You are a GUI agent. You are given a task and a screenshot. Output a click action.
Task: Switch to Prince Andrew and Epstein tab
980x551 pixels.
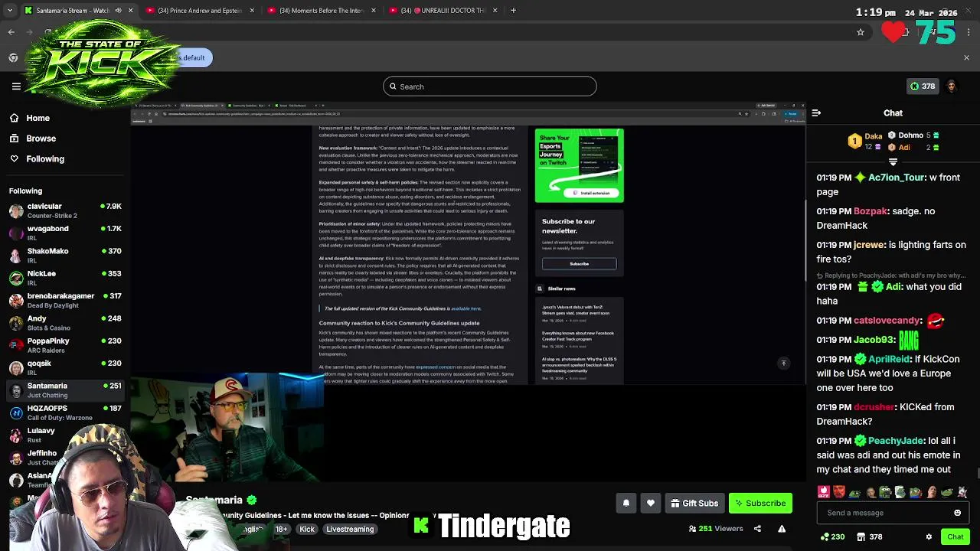[201, 11]
